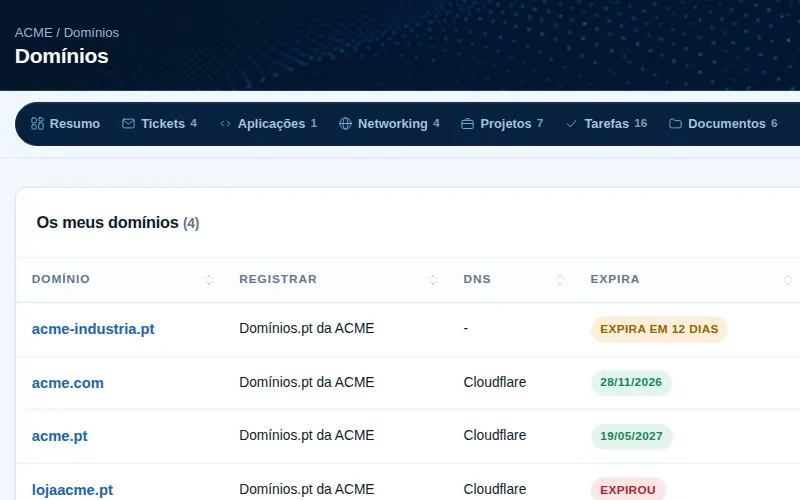Click the Networking globe icon
Screen dimensions: 800x500
345,123
